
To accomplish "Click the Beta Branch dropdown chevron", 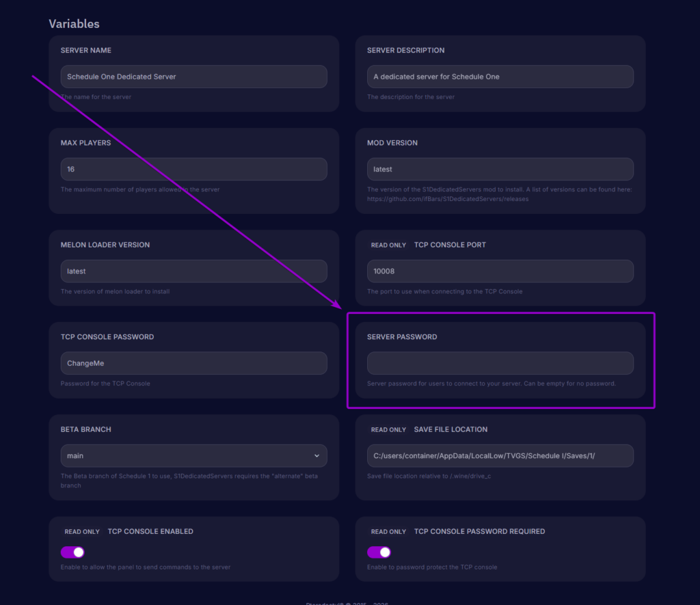I will [x=317, y=456].
